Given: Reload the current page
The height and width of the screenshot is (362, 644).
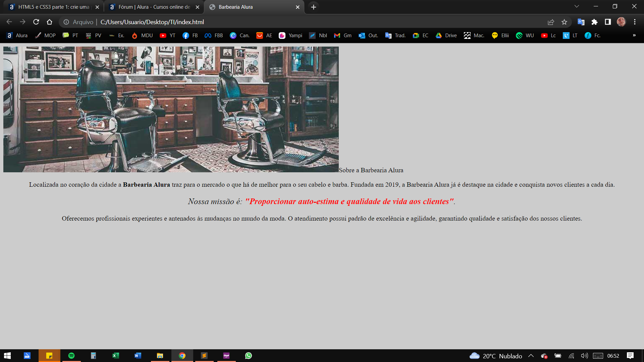Looking at the screenshot, I should pos(36,22).
